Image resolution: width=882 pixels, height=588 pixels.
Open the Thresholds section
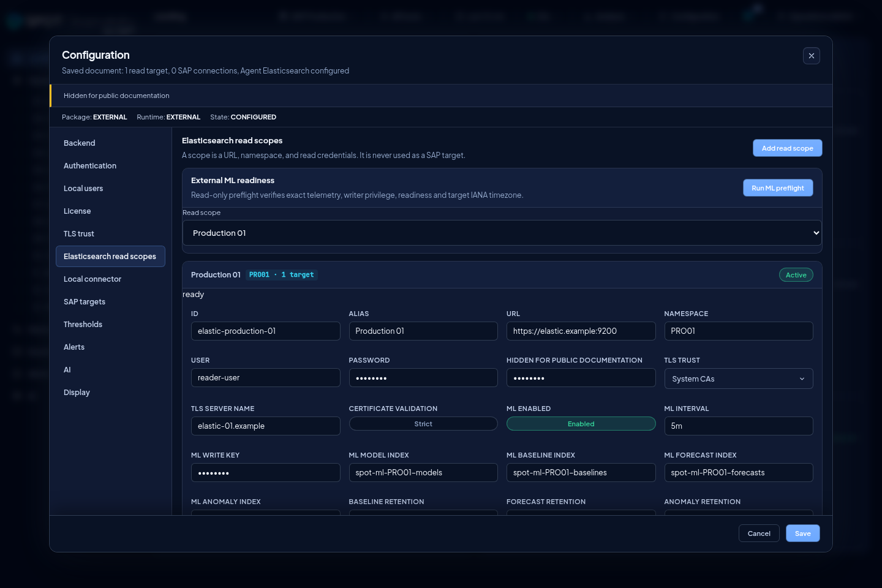110,325
